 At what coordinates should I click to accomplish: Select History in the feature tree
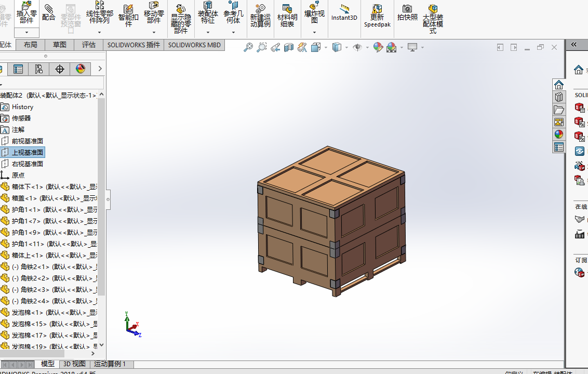22,107
